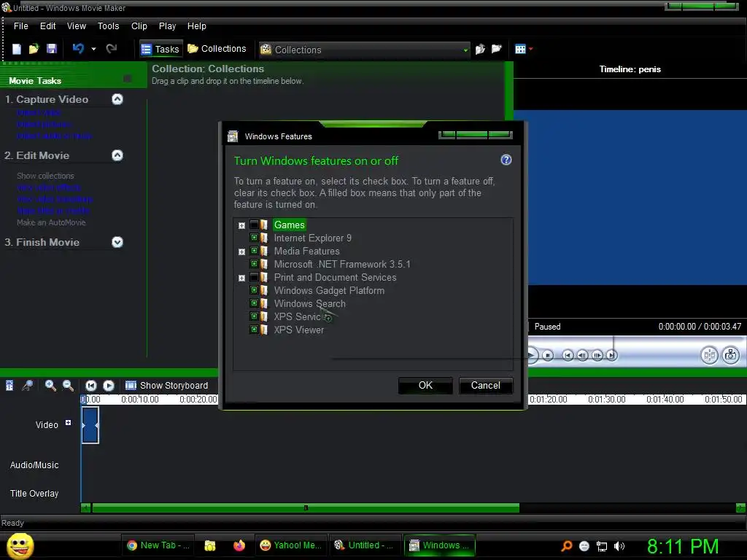The image size is (747, 560).
Task: Select the video clip thumbnail on the timeline
Action: pyautogui.click(x=90, y=425)
